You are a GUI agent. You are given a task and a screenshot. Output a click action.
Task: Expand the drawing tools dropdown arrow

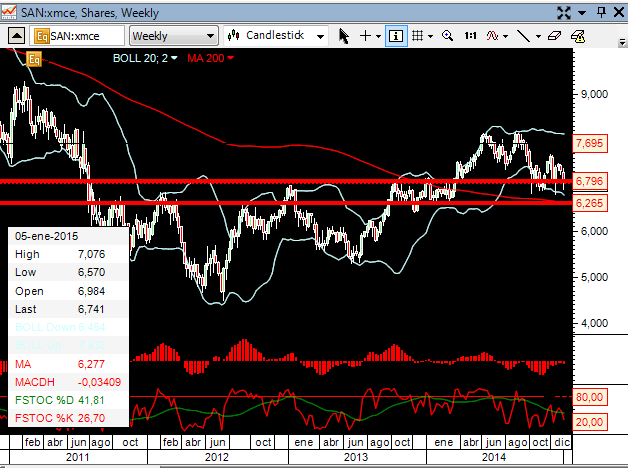click(538, 36)
